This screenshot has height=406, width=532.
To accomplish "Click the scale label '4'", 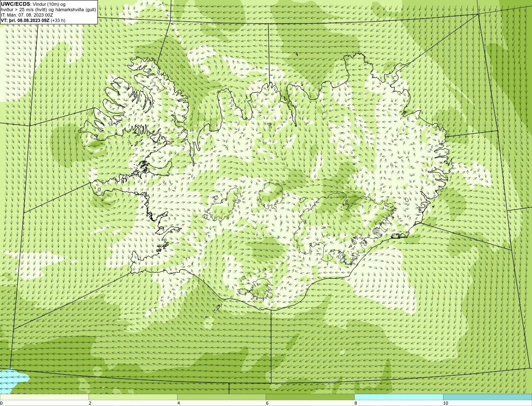I will click(178, 403).
